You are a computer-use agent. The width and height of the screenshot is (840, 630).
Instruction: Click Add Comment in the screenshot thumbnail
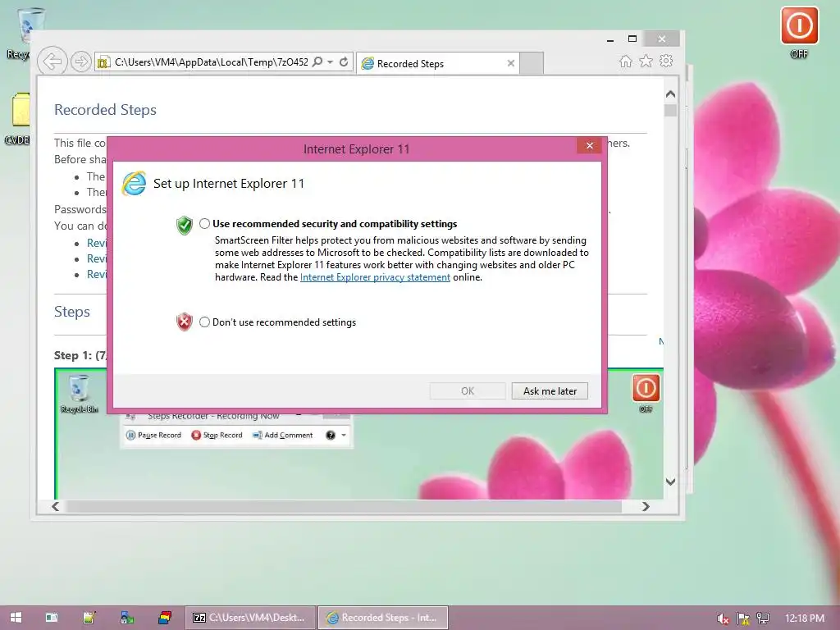click(282, 435)
